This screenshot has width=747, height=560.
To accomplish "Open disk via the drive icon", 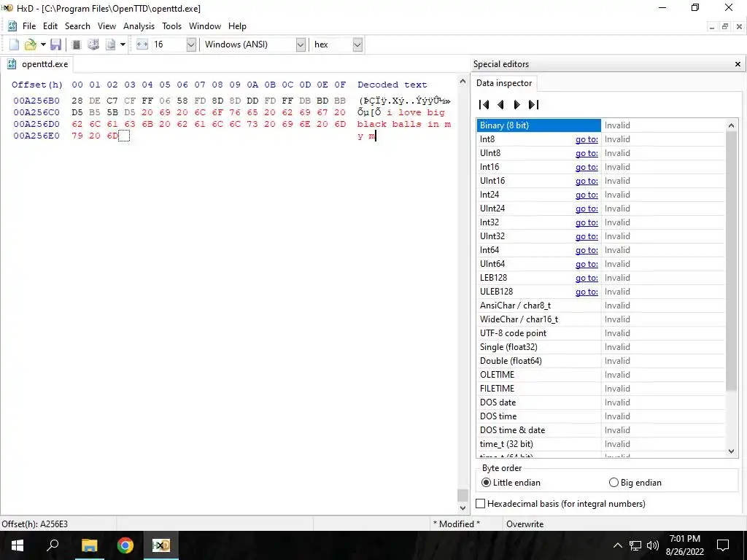I will pos(93,44).
